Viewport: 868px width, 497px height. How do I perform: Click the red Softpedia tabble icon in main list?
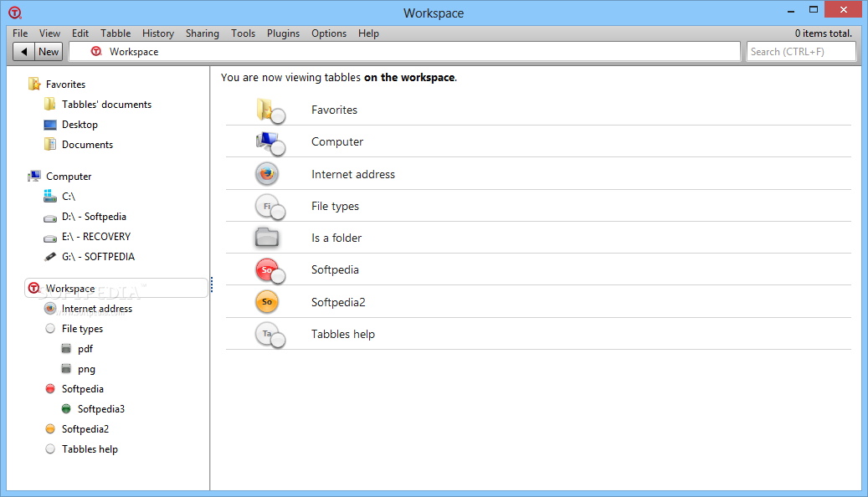pyautogui.click(x=270, y=270)
